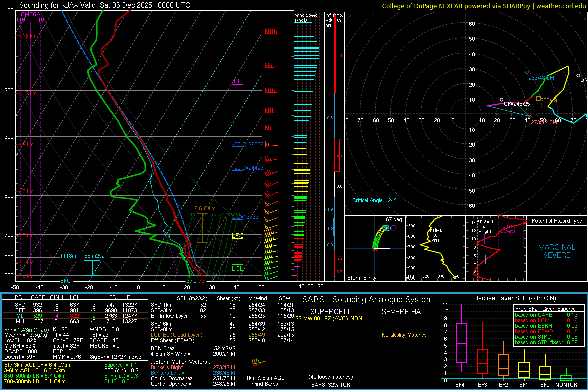The image size is (588, 390).
Task: Click the 'Classic Supercell' annotation
Action: tap(509, 229)
